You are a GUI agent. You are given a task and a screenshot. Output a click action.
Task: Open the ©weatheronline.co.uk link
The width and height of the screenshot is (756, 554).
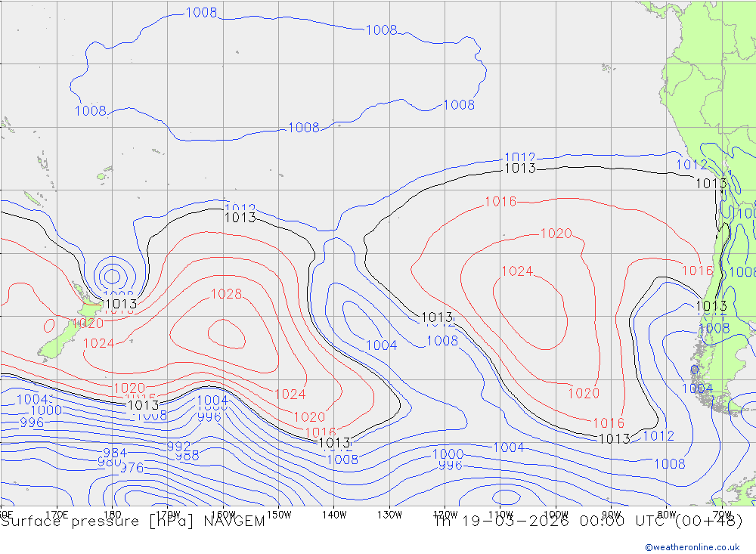[692, 547]
